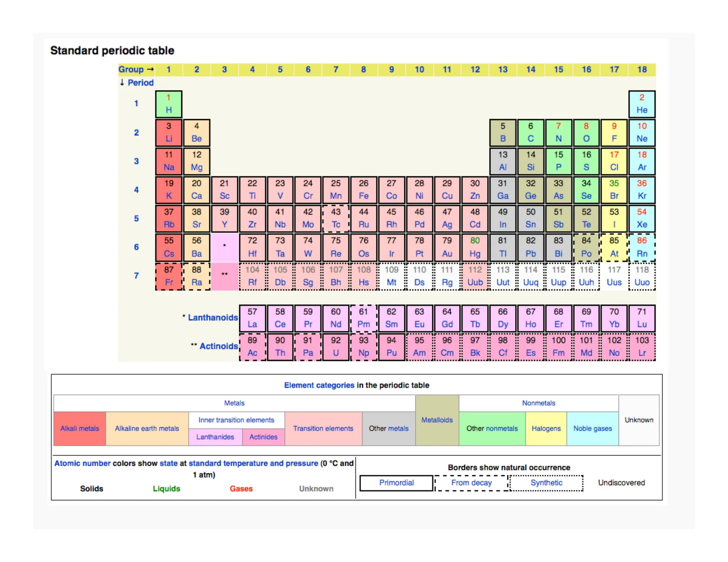Click the Alkali metals legend swatch
The width and height of the screenshot is (728, 562).
(80, 429)
